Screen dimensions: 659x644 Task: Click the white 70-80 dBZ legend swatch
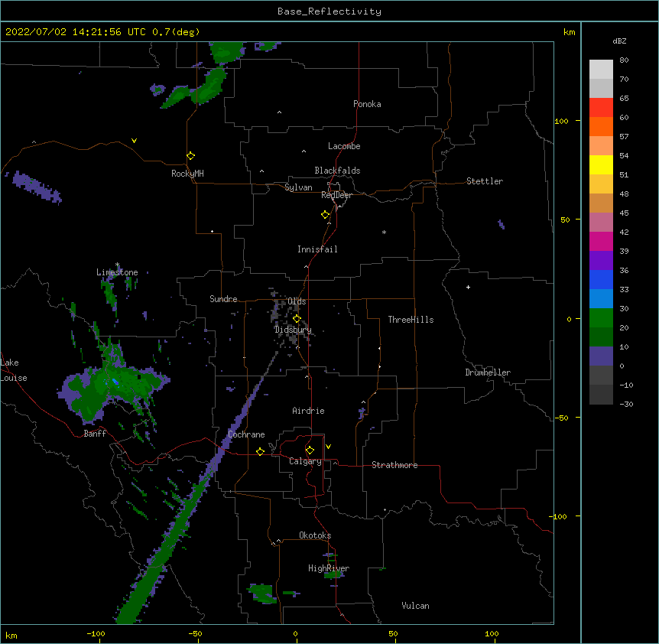pos(601,70)
